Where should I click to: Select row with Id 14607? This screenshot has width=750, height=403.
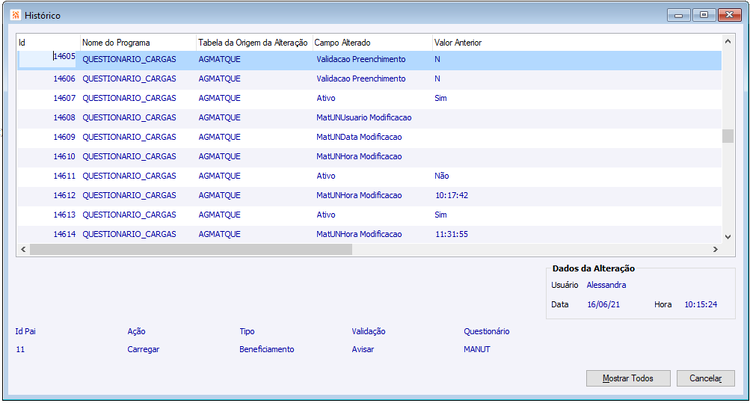pos(369,98)
